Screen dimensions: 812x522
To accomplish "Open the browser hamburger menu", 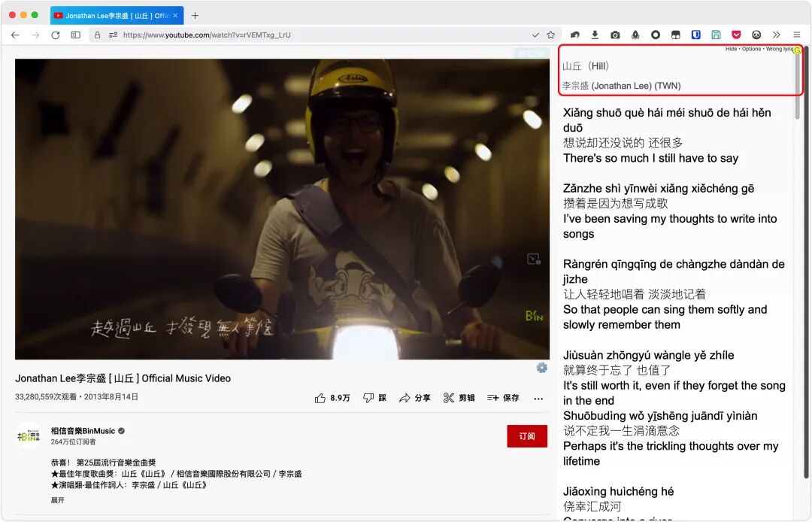I will point(797,35).
